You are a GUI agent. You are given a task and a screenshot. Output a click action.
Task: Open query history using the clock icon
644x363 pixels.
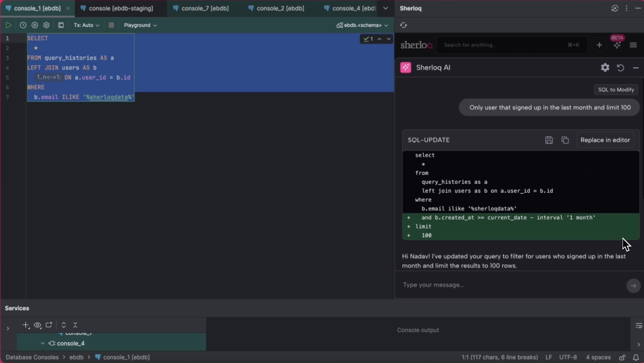click(x=23, y=25)
